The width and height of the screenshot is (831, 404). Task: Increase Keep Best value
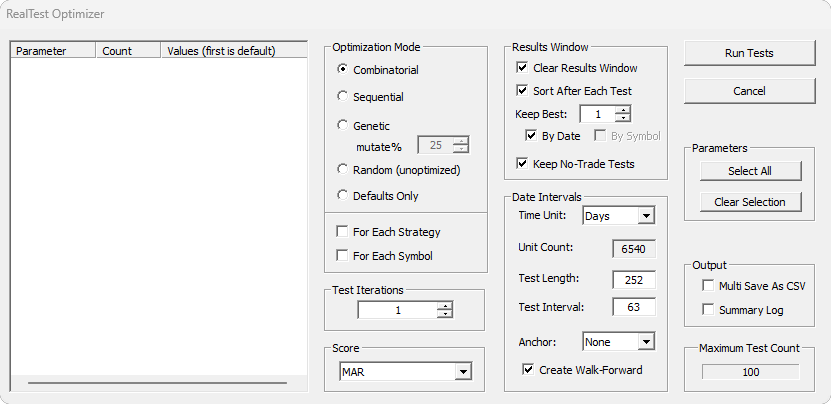coord(623,110)
